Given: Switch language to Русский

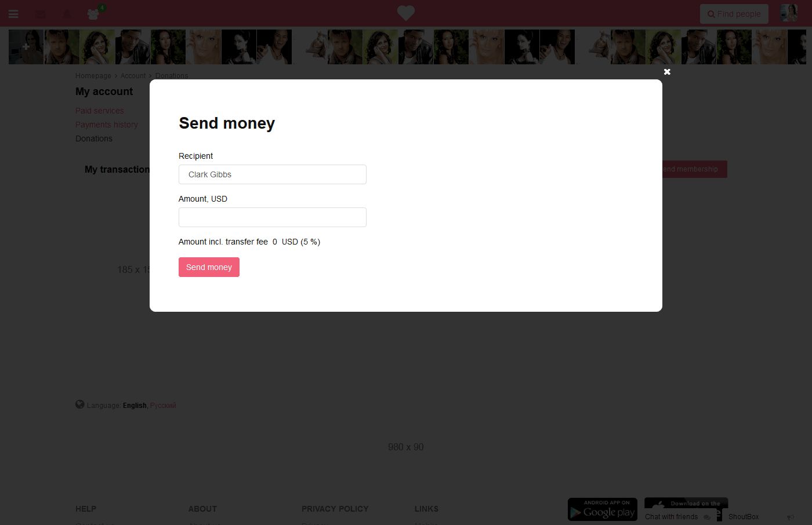Looking at the screenshot, I should [x=163, y=406].
